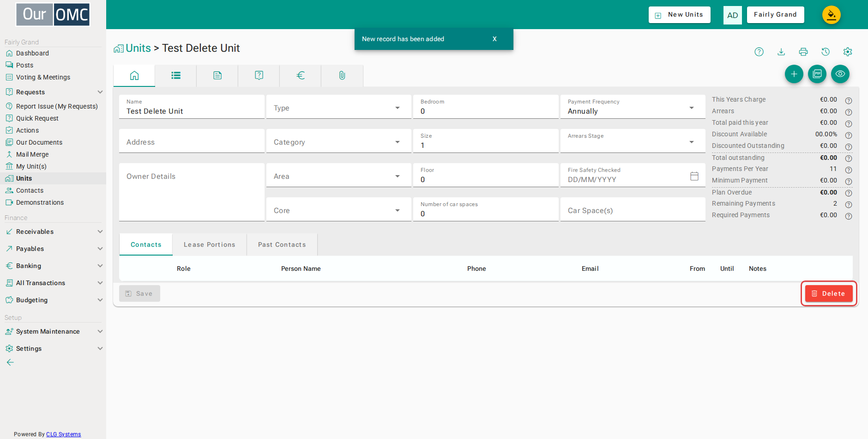The width and height of the screenshot is (868, 439).
Task: Open the Type dropdown
Action: pos(339,107)
